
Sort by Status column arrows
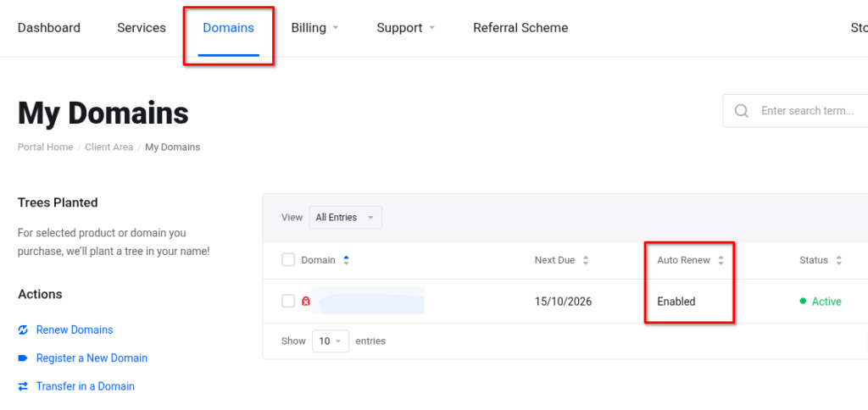point(838,260)
